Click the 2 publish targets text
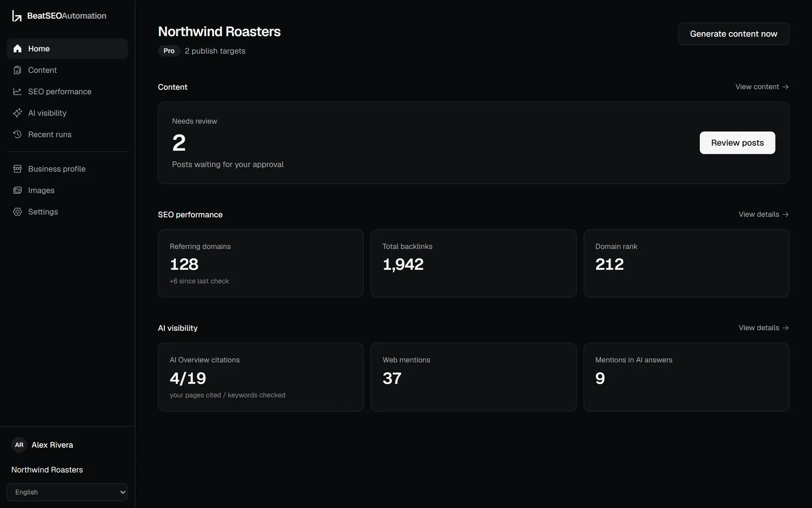This screenshot has height=508, width=812. tap(215, 51)
